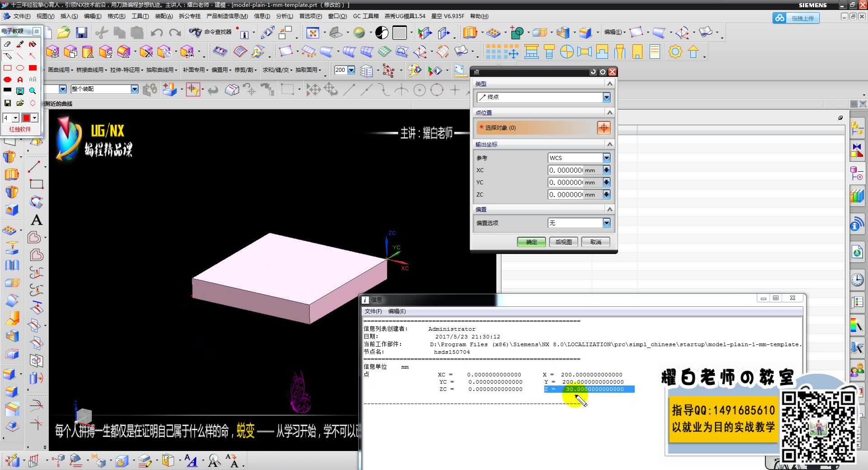Select the red arrow tool
Image resolution: width=868 pixels, height=470 pixels.
click(x=33, y=56)
